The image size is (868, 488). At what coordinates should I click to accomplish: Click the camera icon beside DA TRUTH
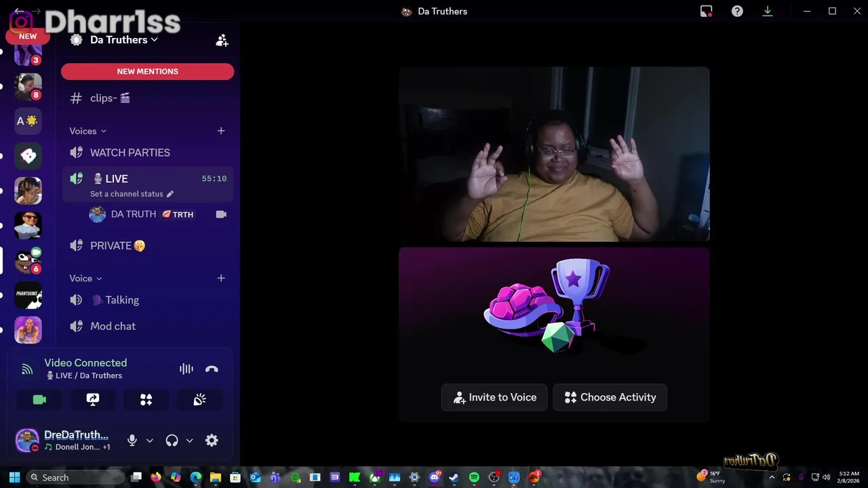click(x=221, y=214)
